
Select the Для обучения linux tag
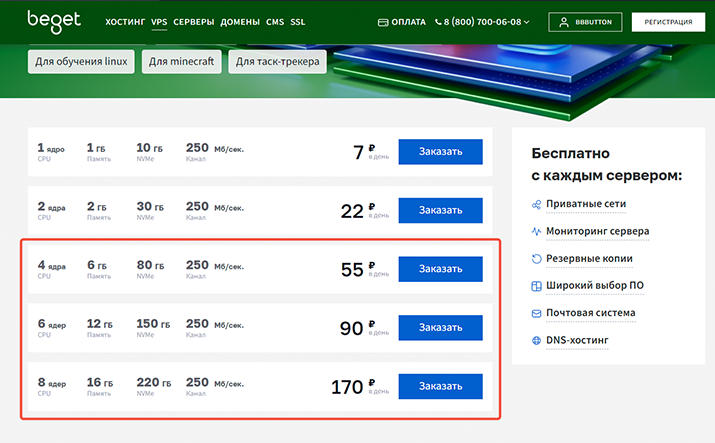point(81,62)
